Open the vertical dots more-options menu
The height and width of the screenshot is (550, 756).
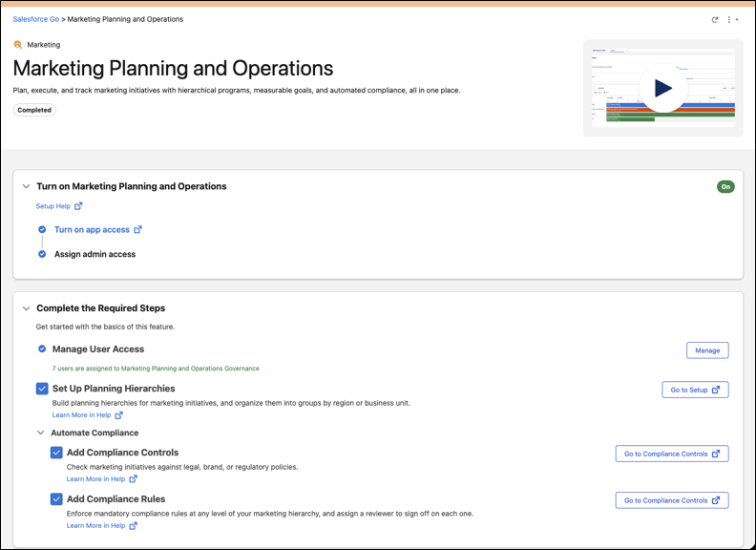click(x=732, y=20)
